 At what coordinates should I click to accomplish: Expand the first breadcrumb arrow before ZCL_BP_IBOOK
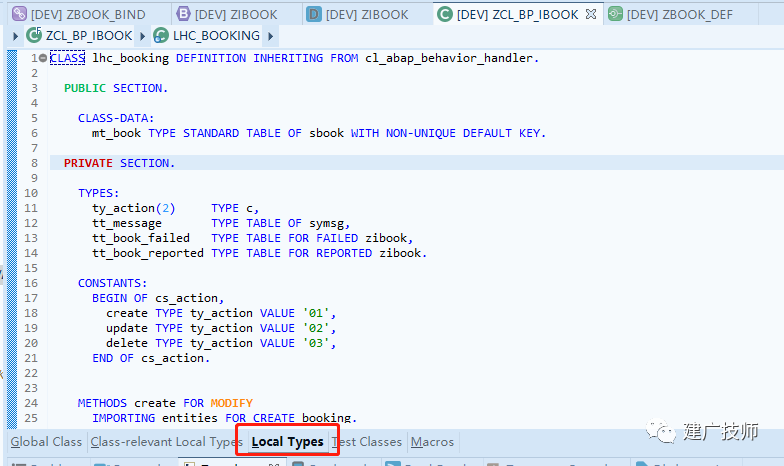[x=15, y=36]
